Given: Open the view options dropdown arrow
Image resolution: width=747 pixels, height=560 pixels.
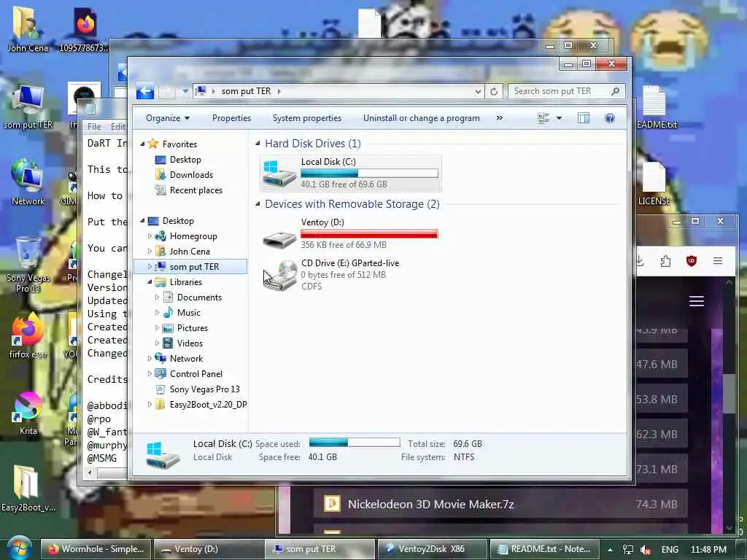Looking at the screenshot, I should click(x=559, y=118).
